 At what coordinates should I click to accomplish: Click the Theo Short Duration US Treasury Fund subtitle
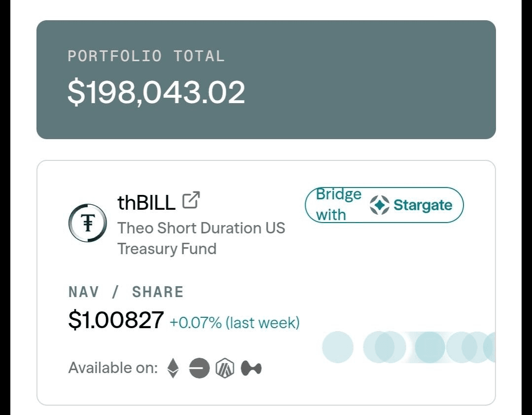click(x=201, y=238)
